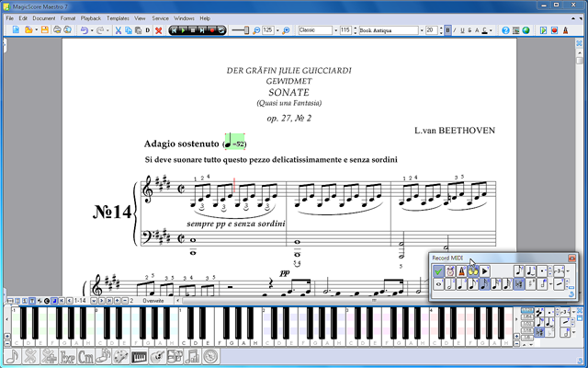Open the guitar tool in bottom bar
The height and width of the screenshot is (368, 588).
click(157, 356)
